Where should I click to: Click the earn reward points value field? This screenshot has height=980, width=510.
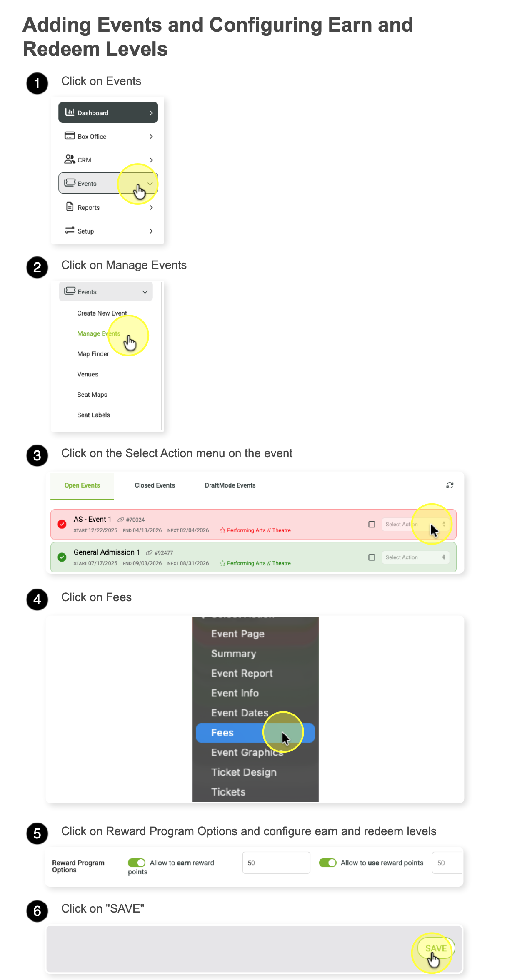[276, 863]
